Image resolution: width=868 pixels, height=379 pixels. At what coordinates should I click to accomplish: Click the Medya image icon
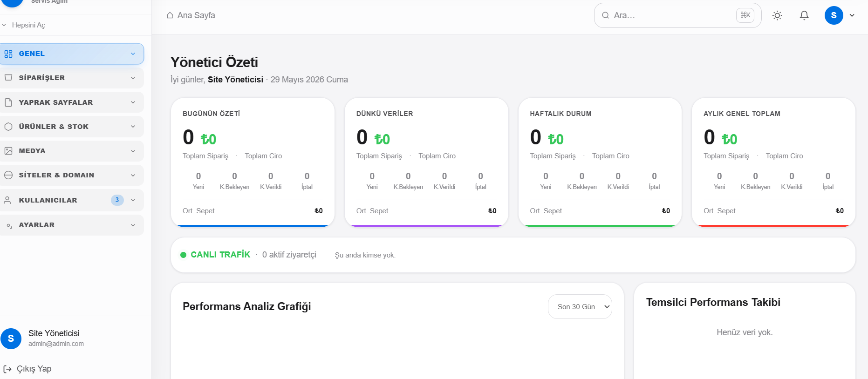click(8, 151)
